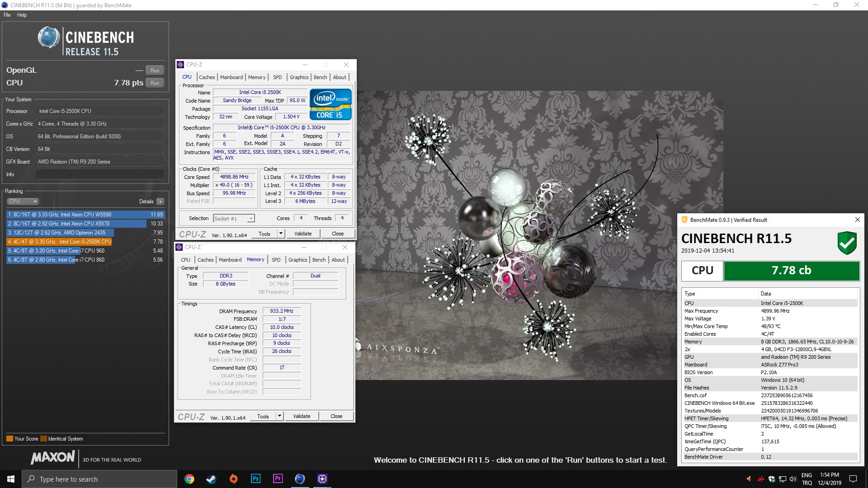This screenshot has height=488, width=868.
Task: Click the search magnifier in taskbar
Action: [31, 479]
